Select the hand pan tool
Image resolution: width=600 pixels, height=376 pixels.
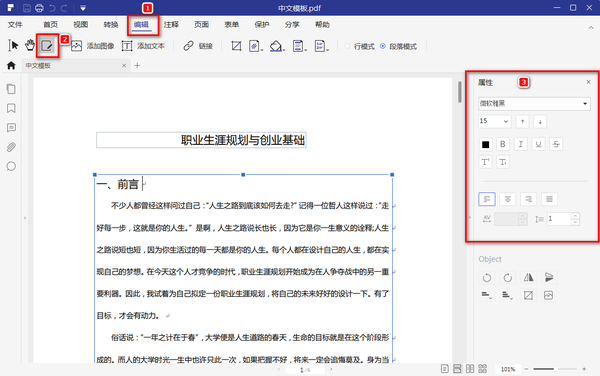coord(30,46)
